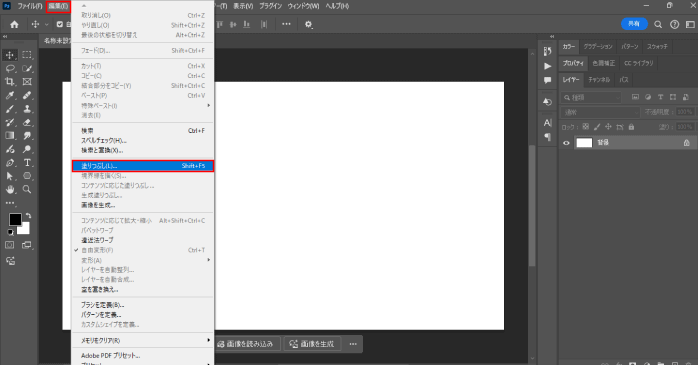Toggle adjustment layer filter icon
The width and height of the screenshot is (698, 365).
pos(648,97)
